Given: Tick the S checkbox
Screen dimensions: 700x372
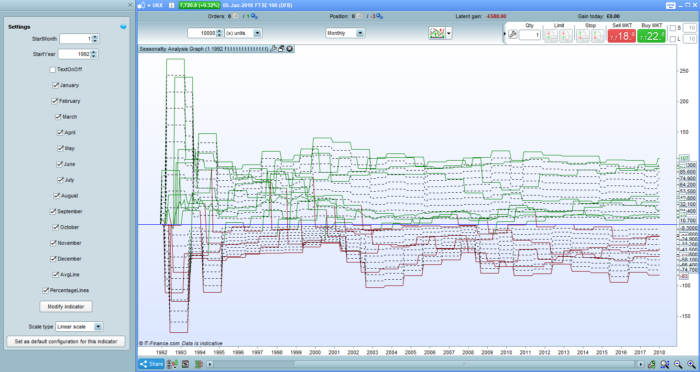Looking at the screenshot, I should click(x=673, y=28).
